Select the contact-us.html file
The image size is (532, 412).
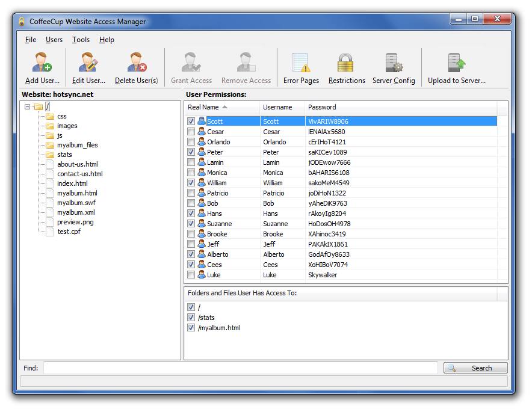point(79,174)
